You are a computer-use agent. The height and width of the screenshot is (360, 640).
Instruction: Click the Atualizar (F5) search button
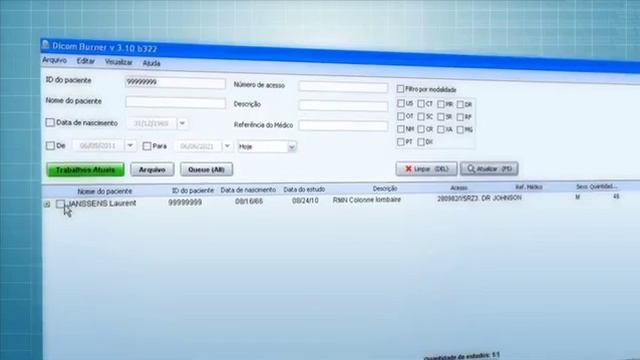489,169
